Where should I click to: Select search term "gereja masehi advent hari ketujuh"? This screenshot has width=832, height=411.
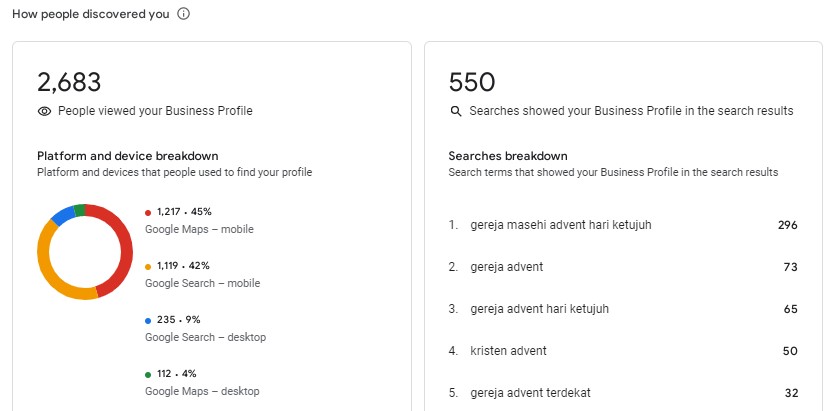560,225
